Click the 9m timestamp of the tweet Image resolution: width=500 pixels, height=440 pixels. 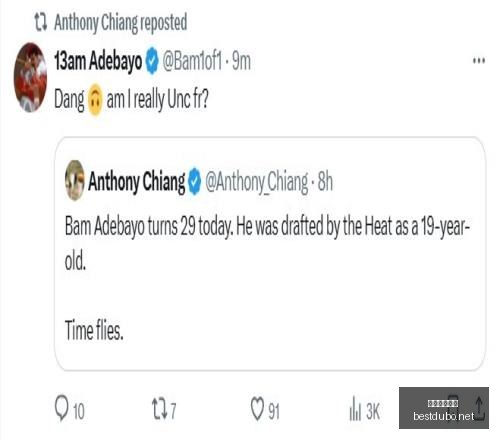pyautogui.click(x=241, y=61)
